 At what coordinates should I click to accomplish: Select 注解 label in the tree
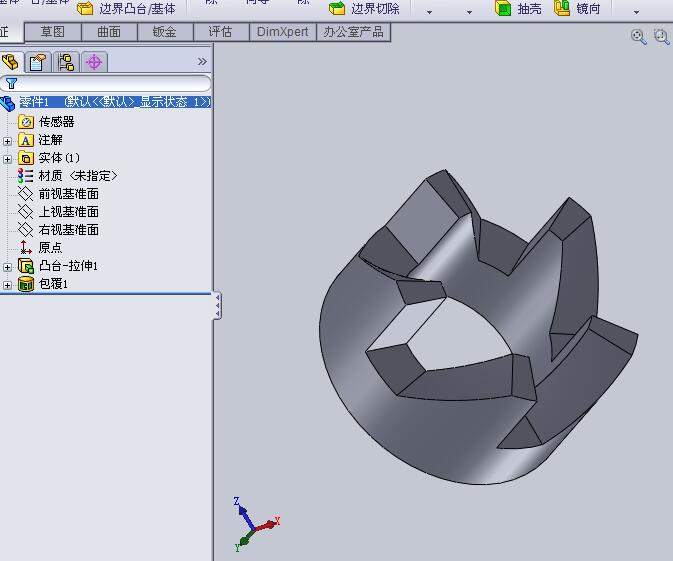50,140
